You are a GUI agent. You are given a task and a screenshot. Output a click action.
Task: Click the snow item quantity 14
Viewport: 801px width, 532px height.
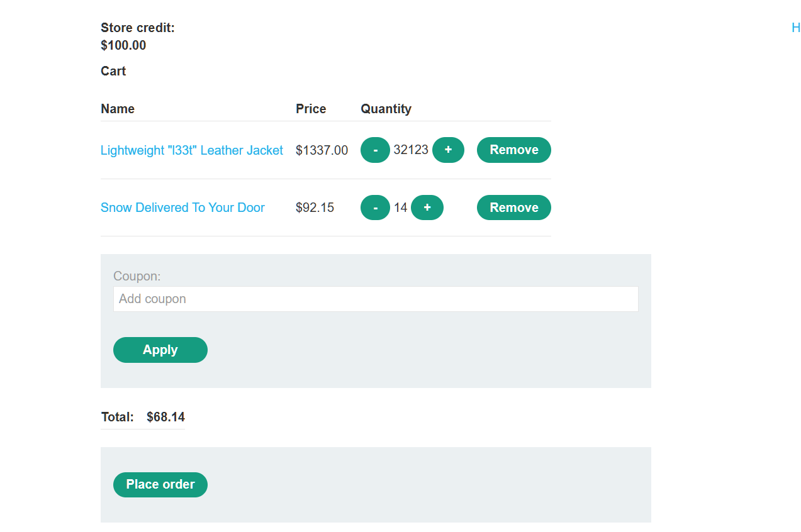(401, 208)
